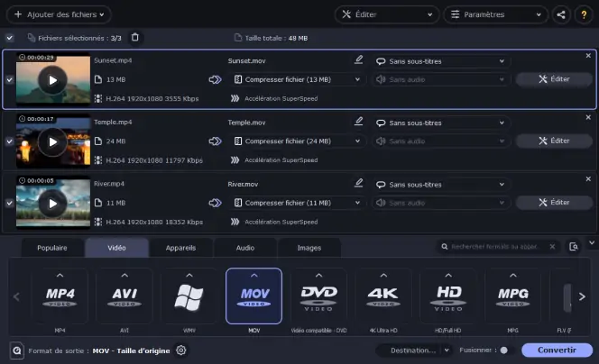The height and width of the screenshot is (364, 599).
Task: Expand MP4 format presets arrow
Action: coord(60,275)
